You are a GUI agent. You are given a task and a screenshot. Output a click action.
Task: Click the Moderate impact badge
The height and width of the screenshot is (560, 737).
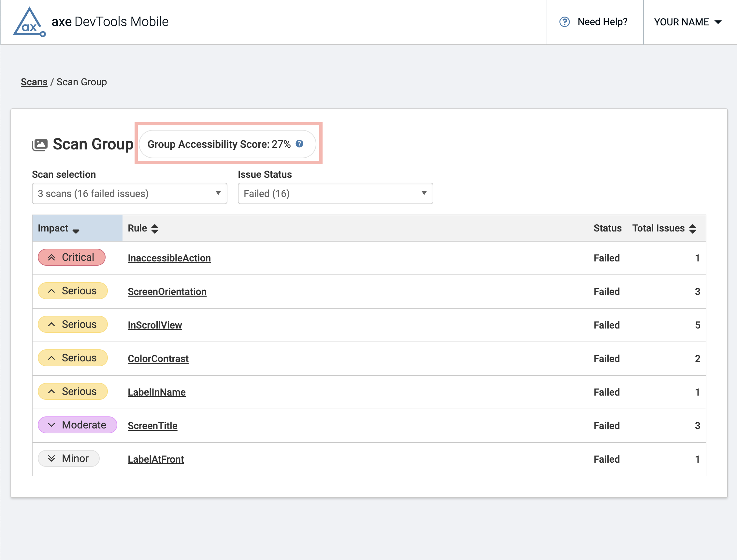77,425
